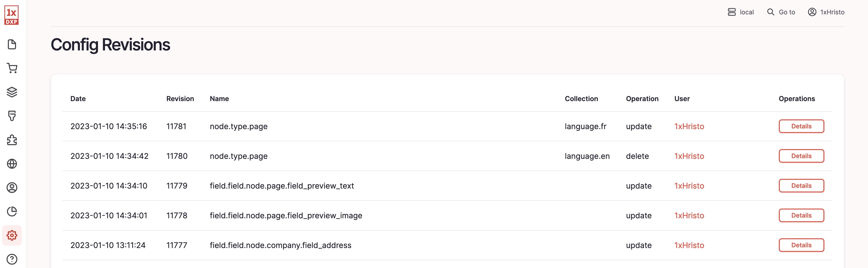Click the 'local' environment label
The image size is (868, 268).
coord(747,12)
